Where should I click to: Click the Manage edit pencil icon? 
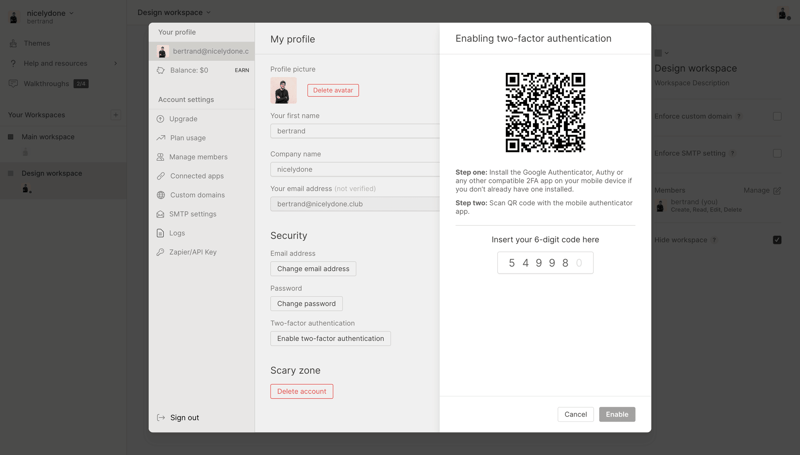[777, 190]
